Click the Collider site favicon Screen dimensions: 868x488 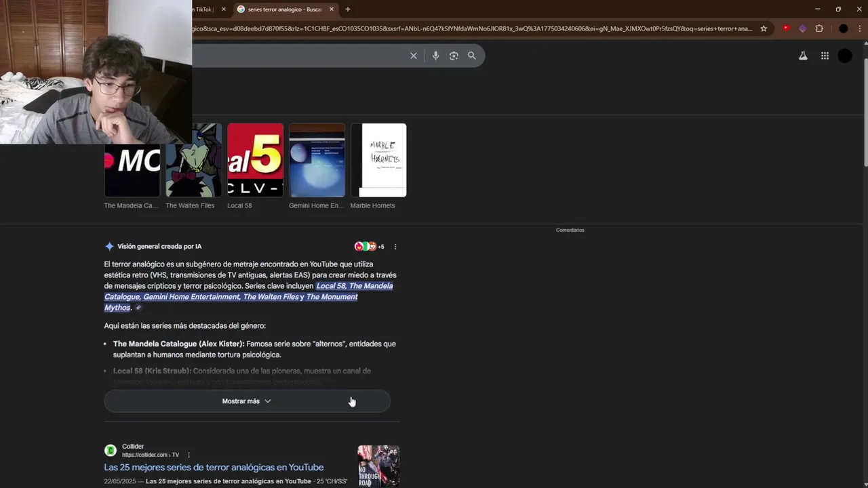(x=111, y=451)
